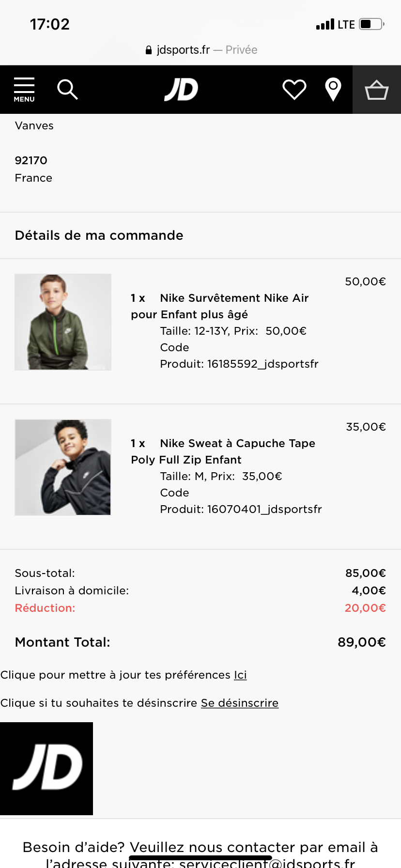Open the hamburger MENU icon
Screen dimensions: 401x868
click(x=24, y=90)
